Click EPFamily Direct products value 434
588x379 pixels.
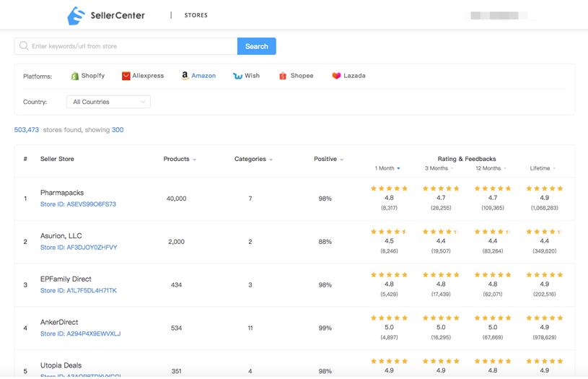[176, 285]
